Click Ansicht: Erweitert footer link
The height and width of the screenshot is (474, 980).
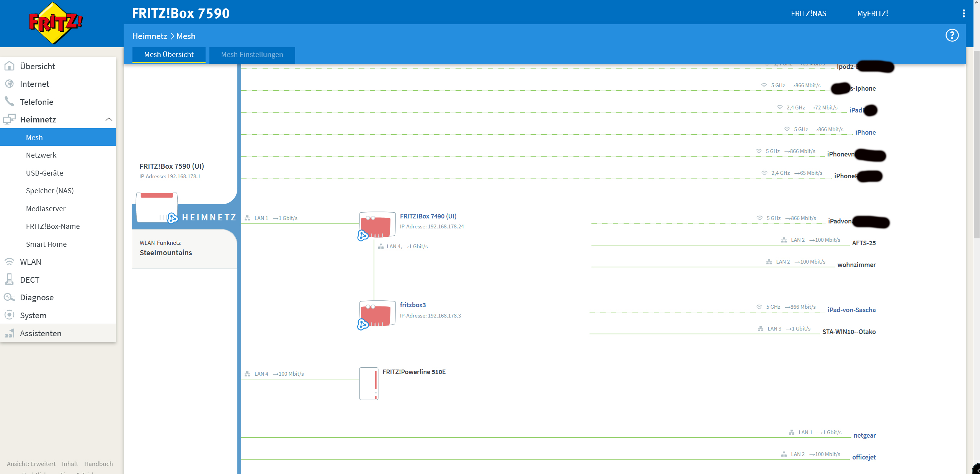[31, 464]
